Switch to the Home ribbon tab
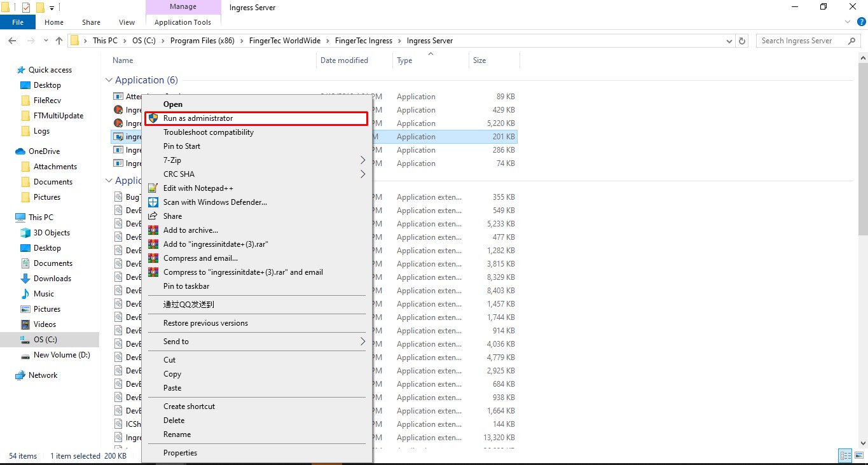The image size is (868, 465). coord(54,22)
